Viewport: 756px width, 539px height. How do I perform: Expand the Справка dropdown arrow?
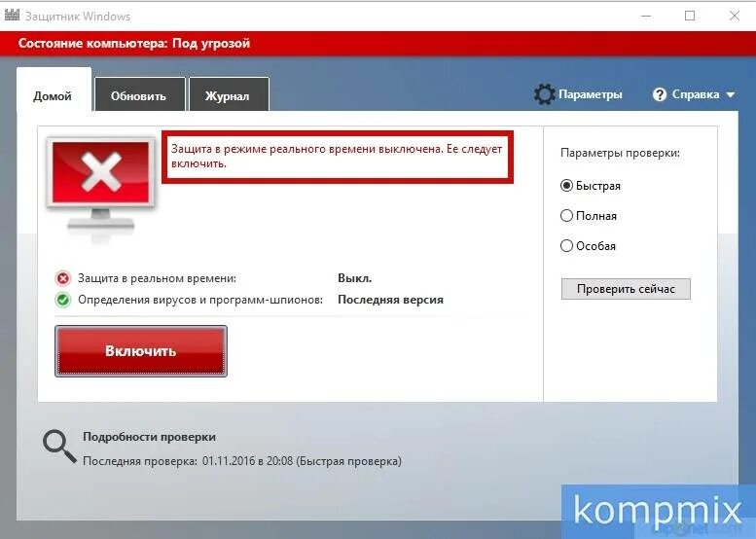coord(731,95)
